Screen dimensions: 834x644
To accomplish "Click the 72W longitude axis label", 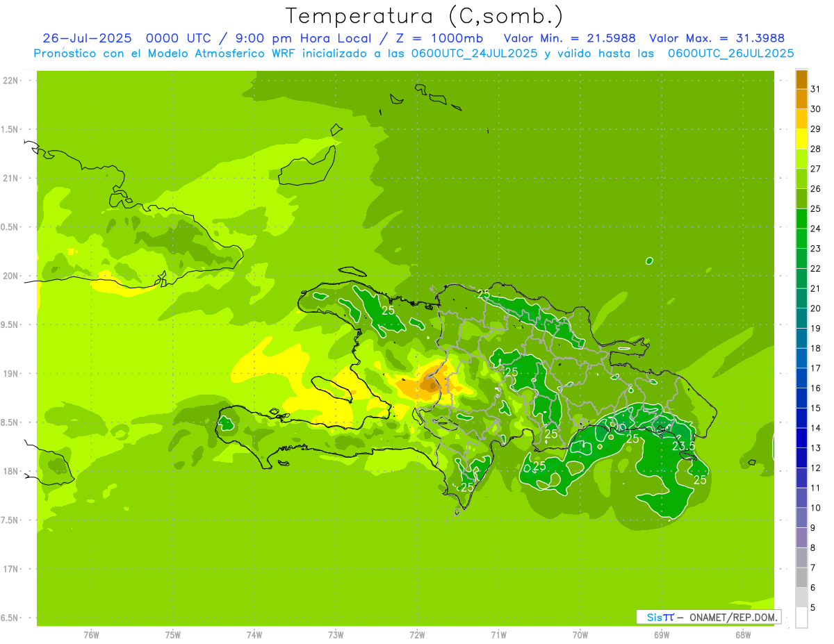I will pos(417,634).
